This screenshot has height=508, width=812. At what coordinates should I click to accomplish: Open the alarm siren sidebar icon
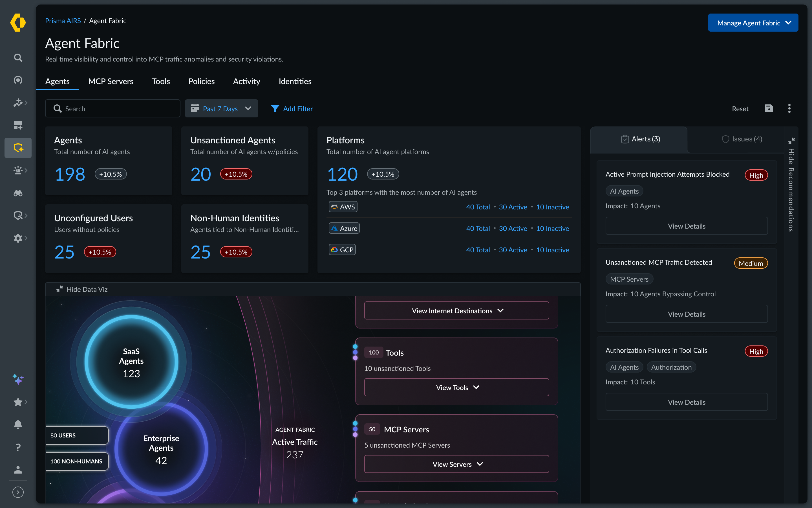click(18, 170)
